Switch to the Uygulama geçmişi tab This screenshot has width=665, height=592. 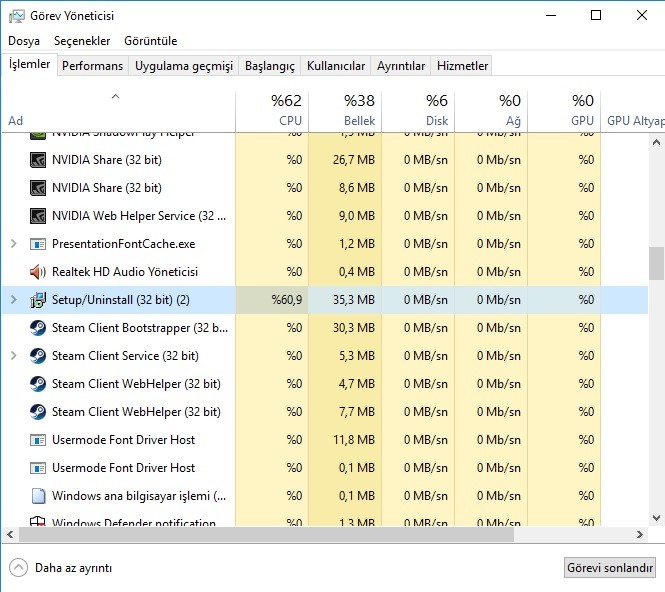pyautogui.click(x=184, y=66)
